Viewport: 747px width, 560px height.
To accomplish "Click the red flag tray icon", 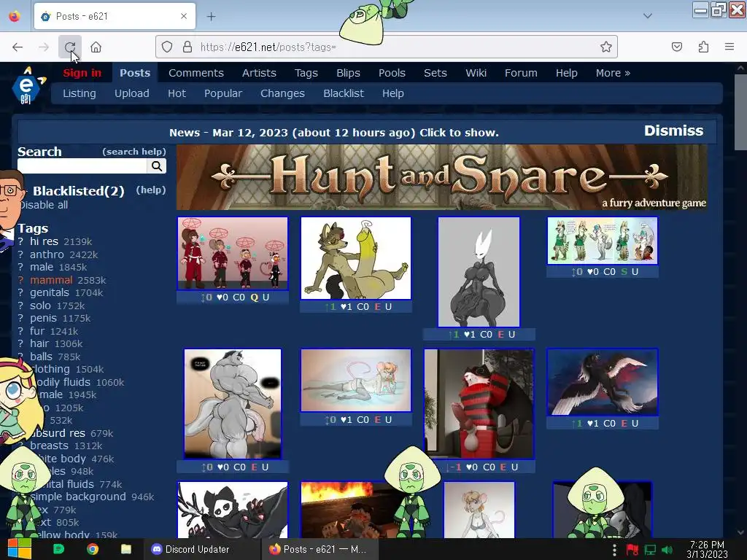I will (x=632, y=550).
